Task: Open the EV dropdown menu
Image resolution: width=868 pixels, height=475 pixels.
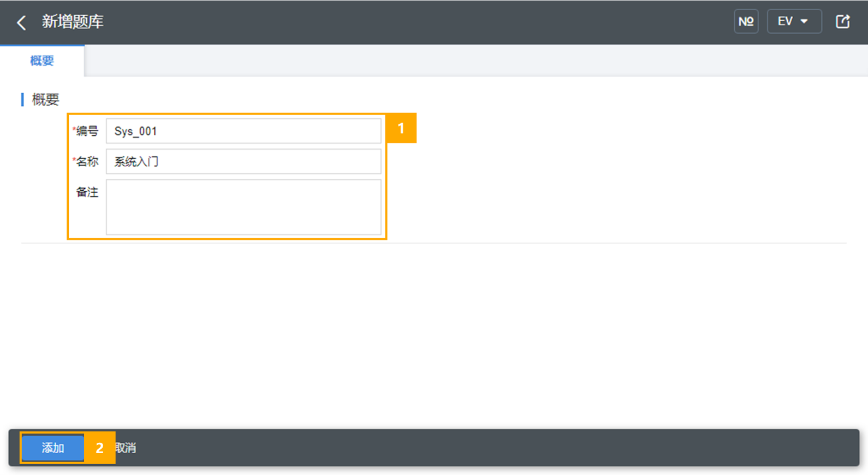Action: click(793, 22)
